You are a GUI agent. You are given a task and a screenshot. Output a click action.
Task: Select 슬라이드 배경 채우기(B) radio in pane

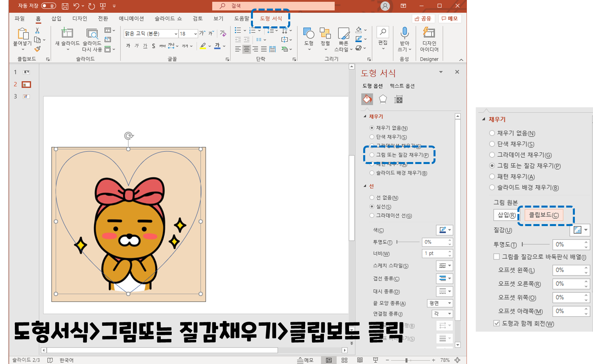372,173
